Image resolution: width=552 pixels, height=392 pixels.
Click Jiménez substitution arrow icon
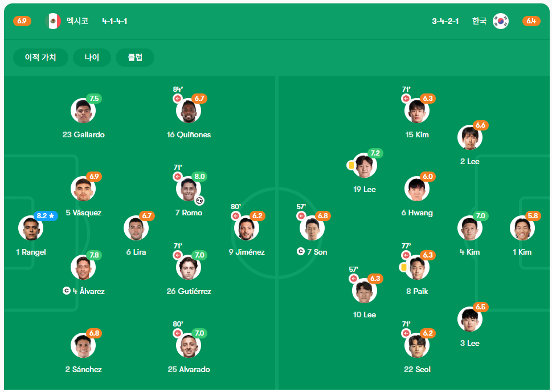(x=236, y=216)
